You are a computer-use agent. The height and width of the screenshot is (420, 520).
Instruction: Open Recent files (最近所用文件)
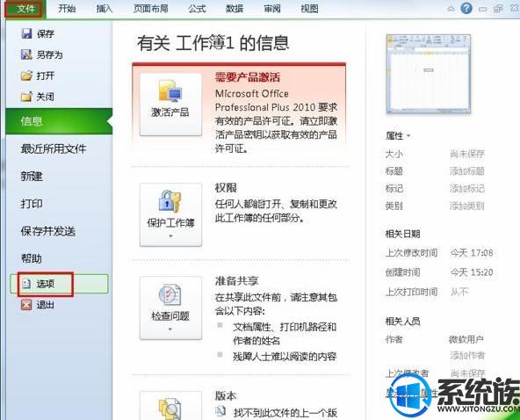coord(54,148)
